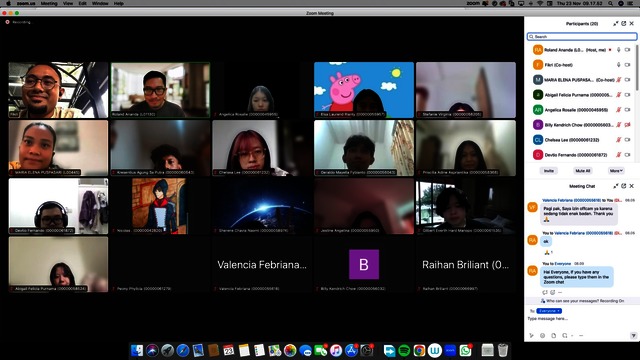Focus the participants Search field

pos(582,37)
